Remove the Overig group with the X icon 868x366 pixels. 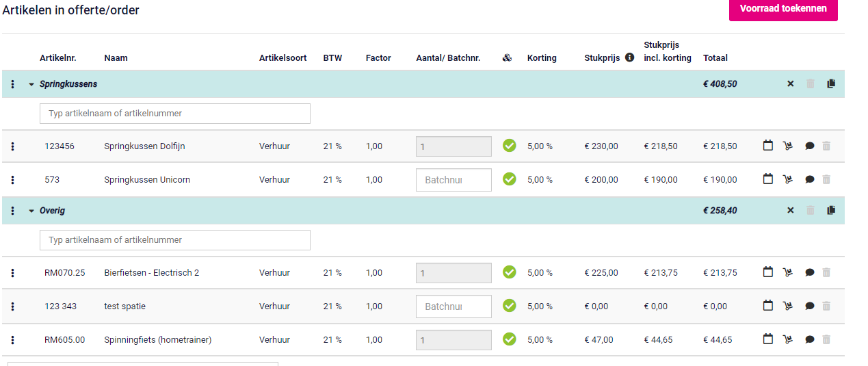(x=791, y=211)
